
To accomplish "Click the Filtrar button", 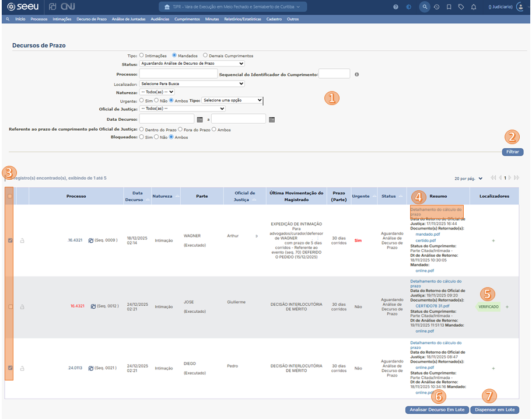I will tap(512, 152).
